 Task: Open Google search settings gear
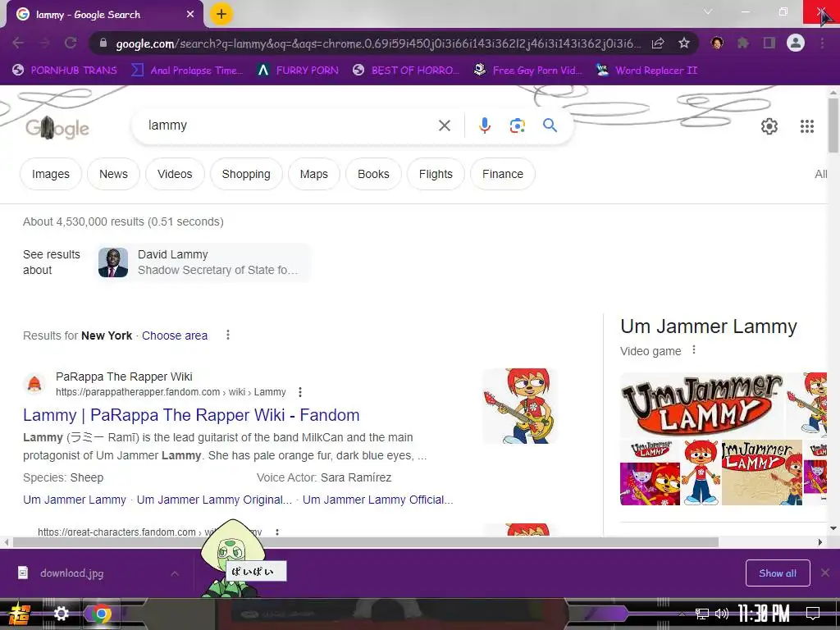(x=769, y=126)
